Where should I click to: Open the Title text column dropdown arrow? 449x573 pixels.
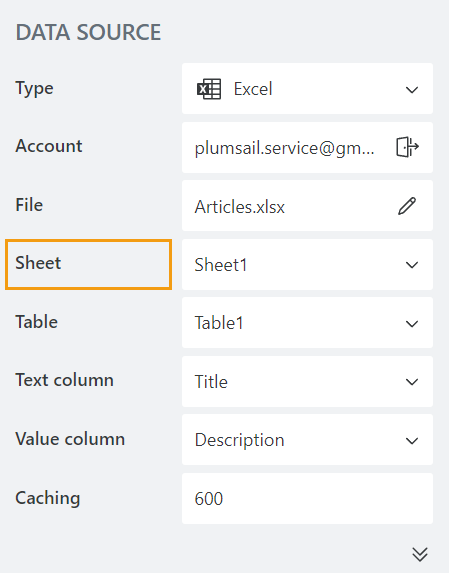pyautogui.click(x=412, y=382)
